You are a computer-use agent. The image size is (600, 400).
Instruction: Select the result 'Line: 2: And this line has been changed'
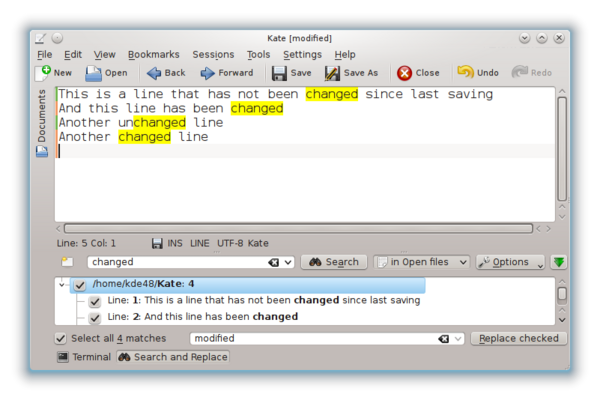pyautogui.click(x=203, y=317)
